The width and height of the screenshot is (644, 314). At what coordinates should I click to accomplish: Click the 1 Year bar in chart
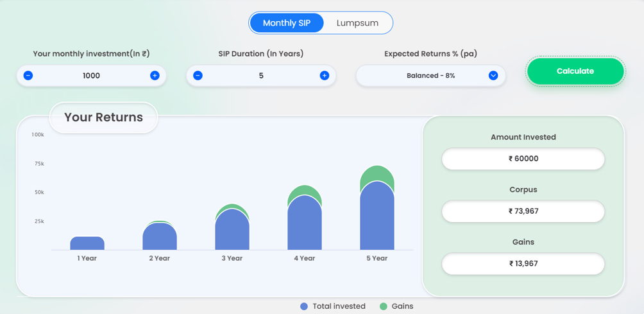tap(87, 243)
